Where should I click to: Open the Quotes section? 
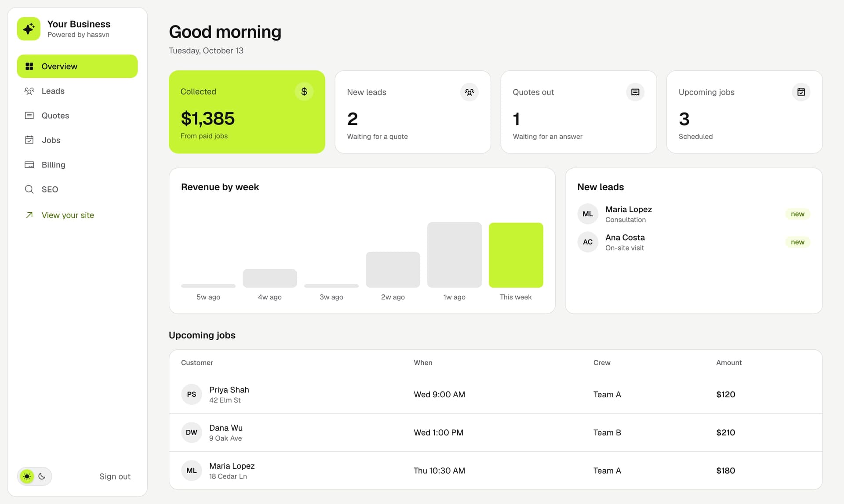point(77,116)
